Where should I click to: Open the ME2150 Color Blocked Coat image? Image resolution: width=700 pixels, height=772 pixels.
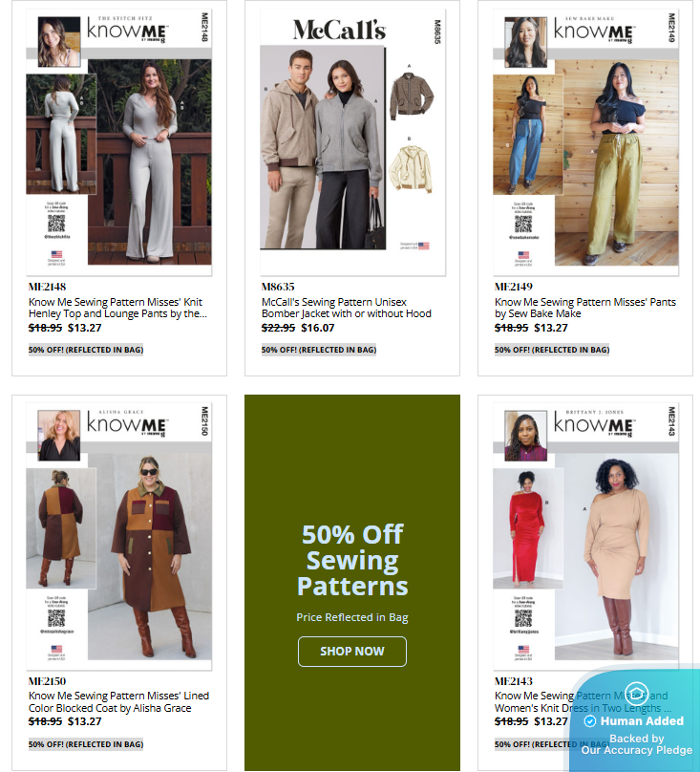click(x=119, y=537)
